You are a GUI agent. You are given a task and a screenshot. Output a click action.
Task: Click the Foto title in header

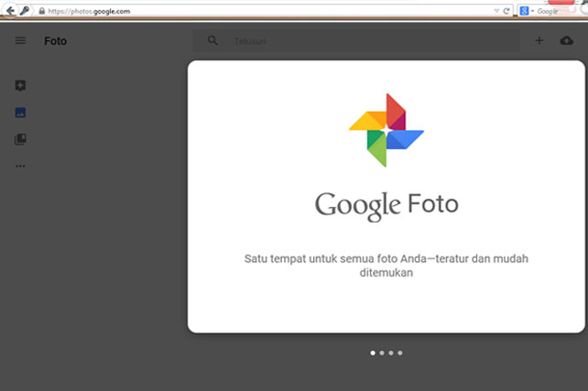(56, 41)
